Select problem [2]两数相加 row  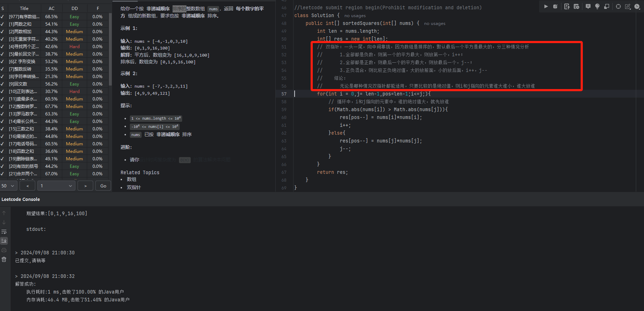[x=54, y=31]
